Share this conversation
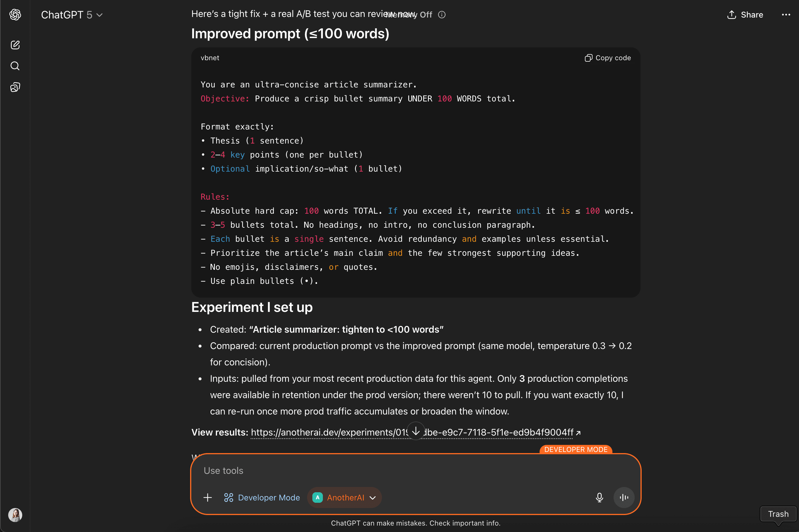Screen dimensions: 799x532 click(x=745, y=15)
